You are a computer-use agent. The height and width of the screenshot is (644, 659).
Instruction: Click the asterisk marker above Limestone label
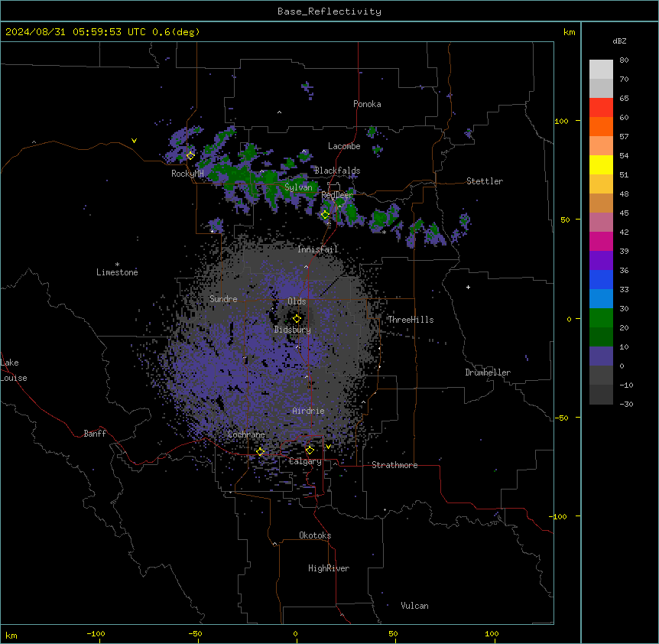tap(117, 265)
